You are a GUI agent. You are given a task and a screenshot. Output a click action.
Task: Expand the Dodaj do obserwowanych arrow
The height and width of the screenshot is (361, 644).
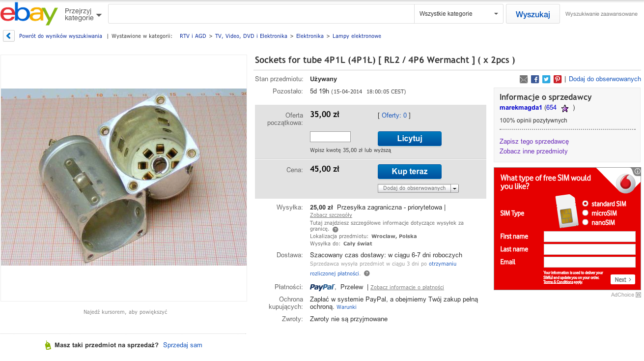[454, 188]
